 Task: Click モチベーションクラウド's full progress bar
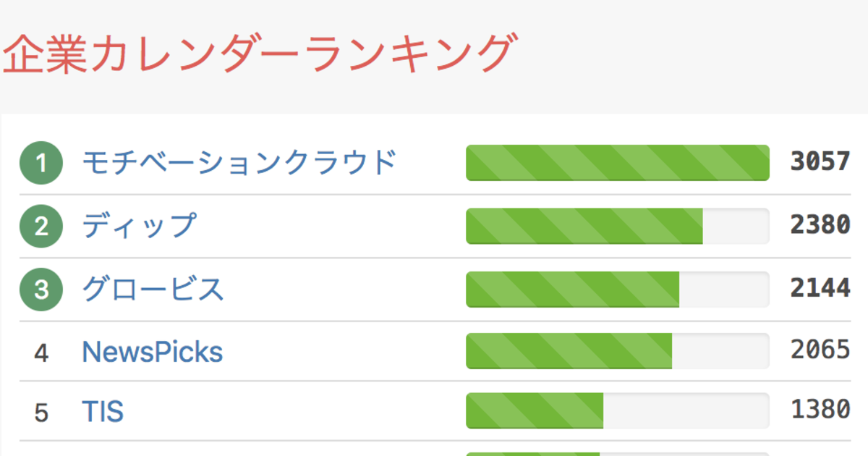tap(617, 163)
